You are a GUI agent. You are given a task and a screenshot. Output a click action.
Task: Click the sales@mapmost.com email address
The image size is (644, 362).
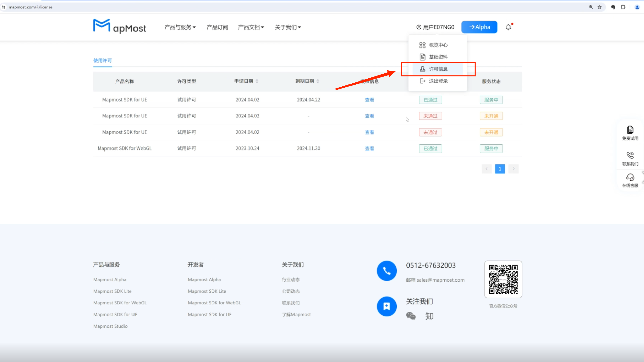440,280
